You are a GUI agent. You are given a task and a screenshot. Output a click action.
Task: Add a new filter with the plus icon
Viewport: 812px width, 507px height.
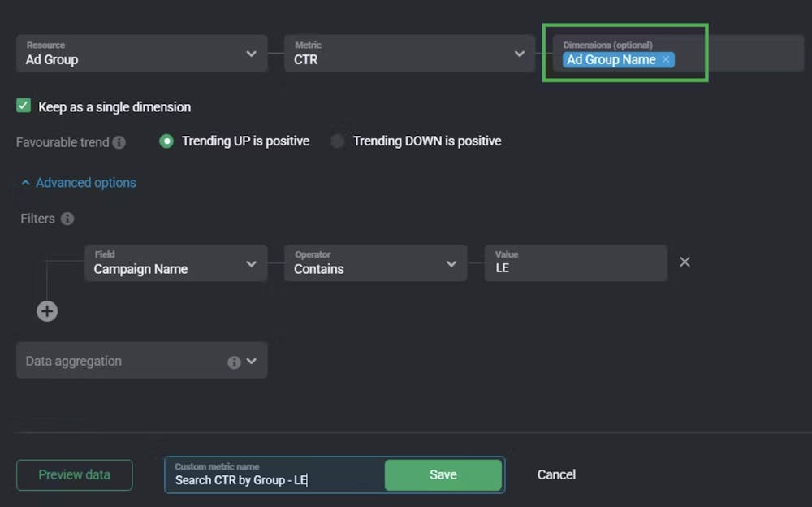point(47,311)
